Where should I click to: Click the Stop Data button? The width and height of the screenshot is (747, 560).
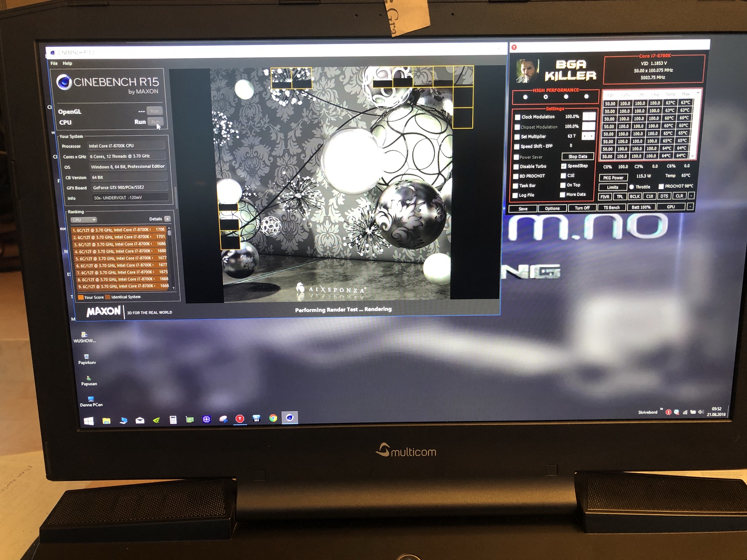577,156
